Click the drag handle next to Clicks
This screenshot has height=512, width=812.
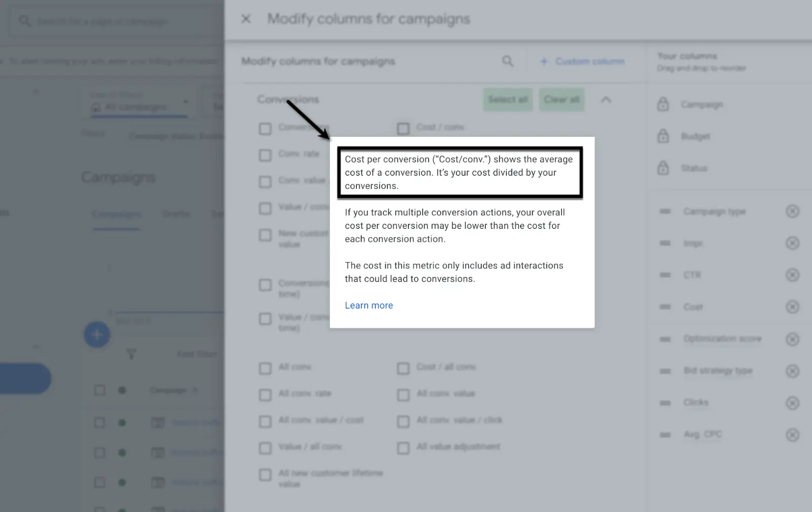pos(665,402)
